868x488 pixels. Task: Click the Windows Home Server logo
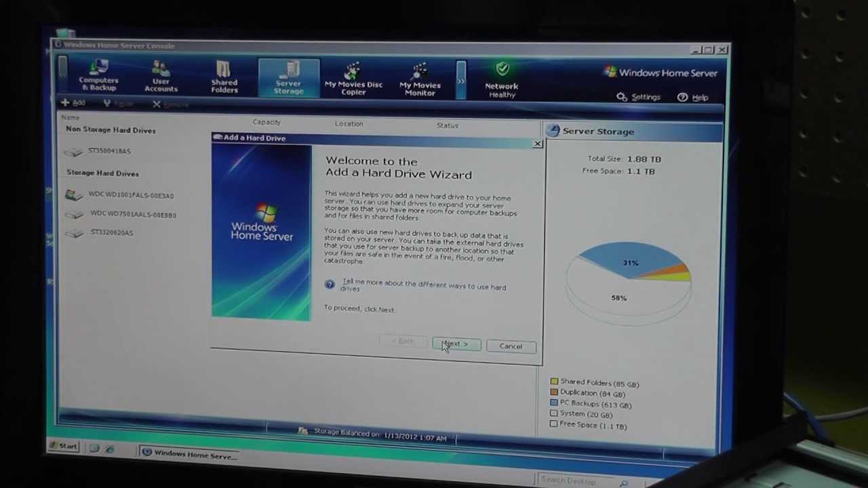(660, 73)
